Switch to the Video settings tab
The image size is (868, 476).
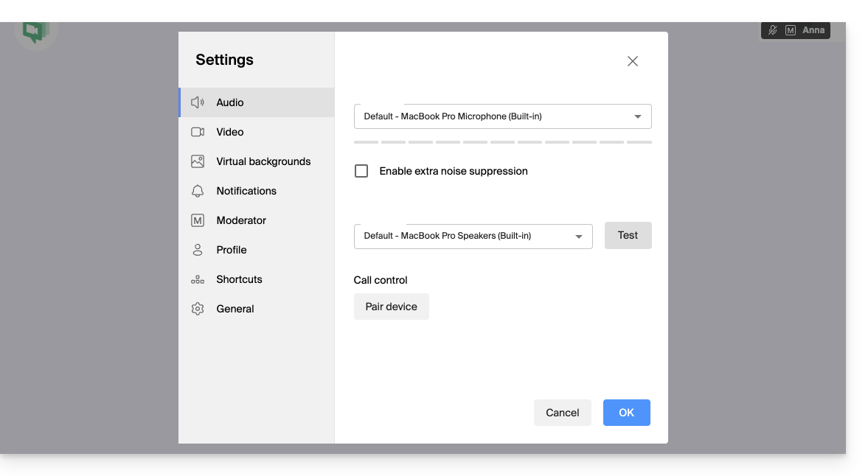pos(230,132)
